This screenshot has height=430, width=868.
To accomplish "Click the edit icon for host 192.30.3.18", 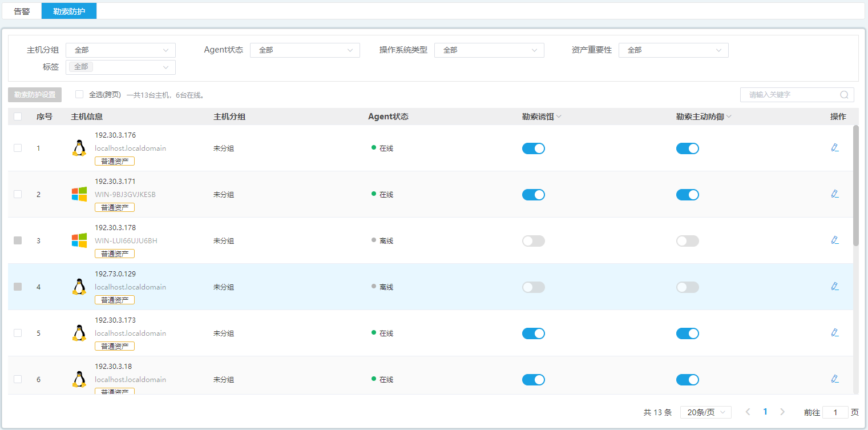I will coord(835,379).
